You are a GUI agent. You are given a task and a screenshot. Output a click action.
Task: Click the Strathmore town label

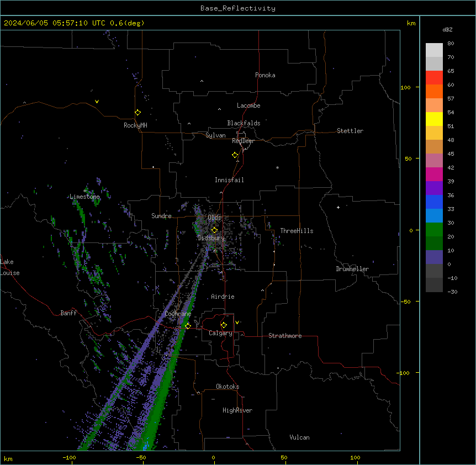pos(285,336)
